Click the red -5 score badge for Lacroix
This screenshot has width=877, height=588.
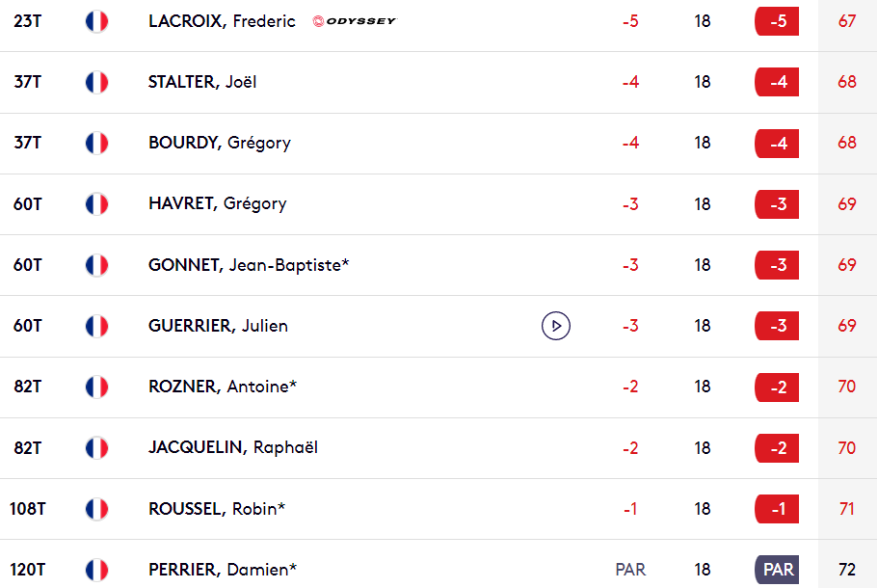[x=777, y=21]
